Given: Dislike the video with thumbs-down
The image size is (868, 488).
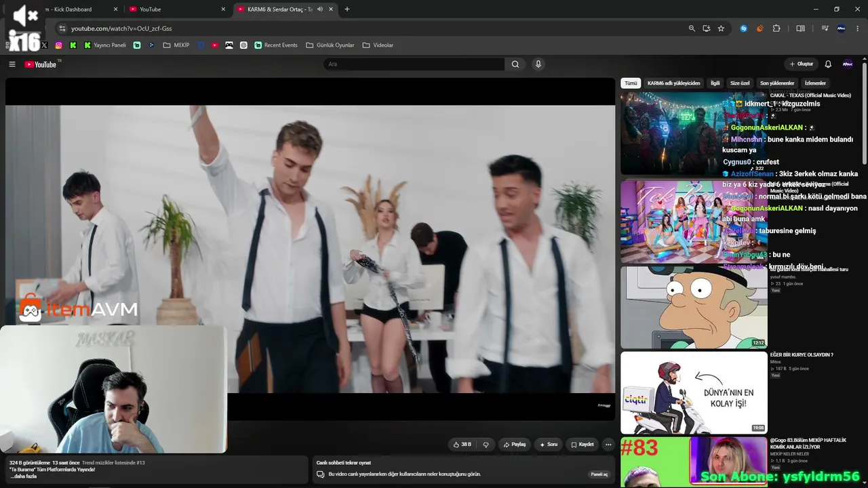Looking at the screenshot, I should pyautogui.click(x=486, y=445).
